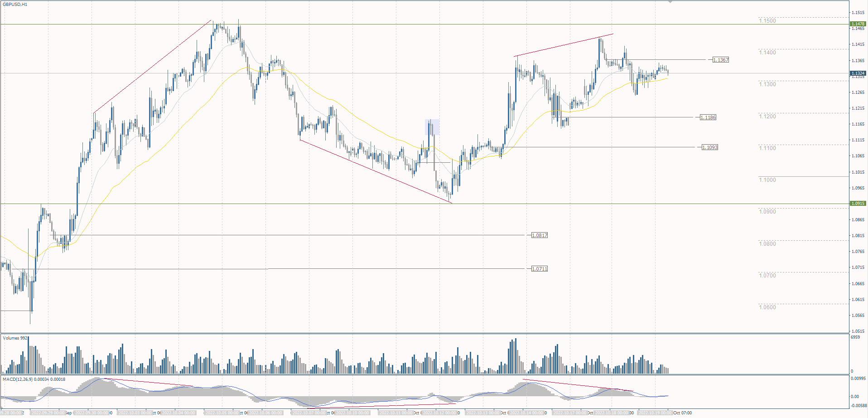The height and width of the screenshot is (418, 868).
Task: Click the green 1.0915 price tag on axis
Action: (x=858, y=204)
